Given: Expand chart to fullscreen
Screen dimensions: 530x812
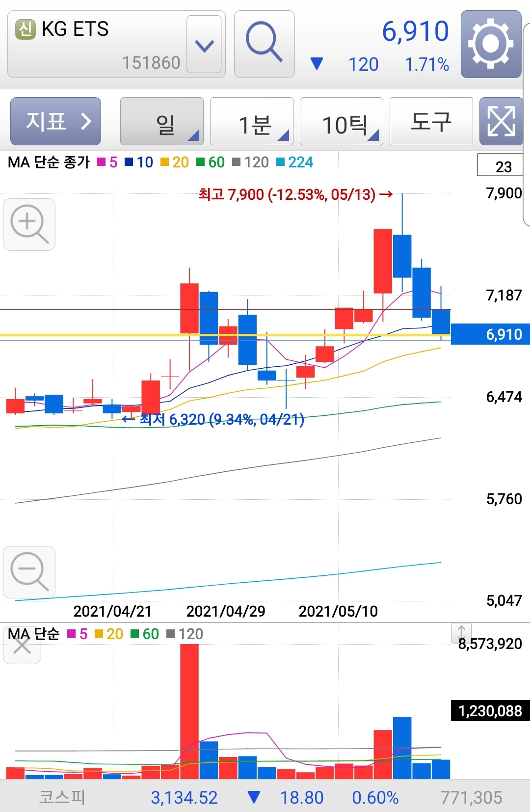Looking at the screenshot, I should pos(501,121).
